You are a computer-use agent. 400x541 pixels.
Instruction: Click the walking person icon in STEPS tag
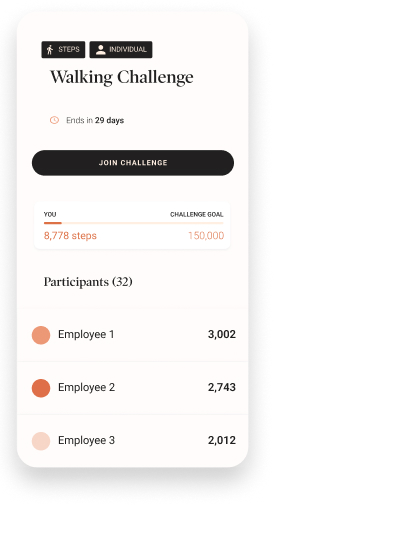tap(50, 50)
